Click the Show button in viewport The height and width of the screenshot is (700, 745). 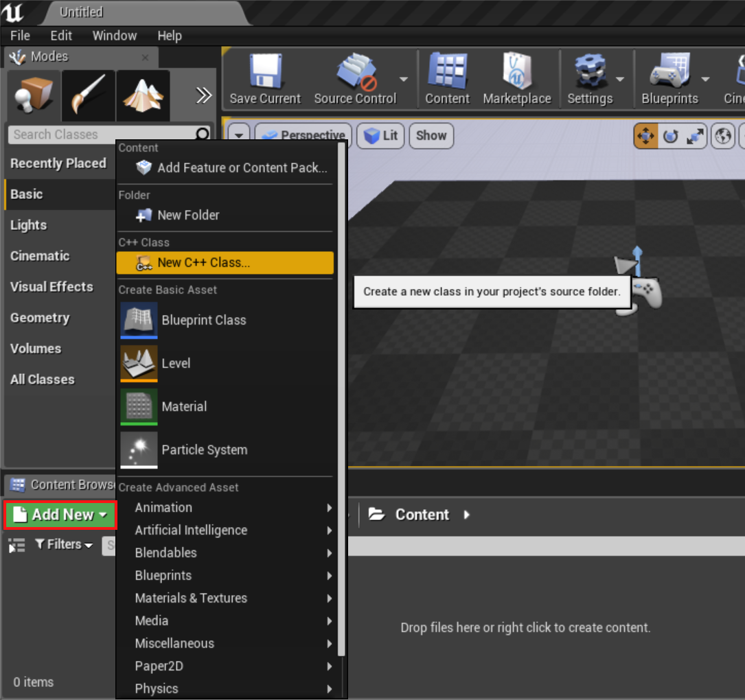click(431, 136)
